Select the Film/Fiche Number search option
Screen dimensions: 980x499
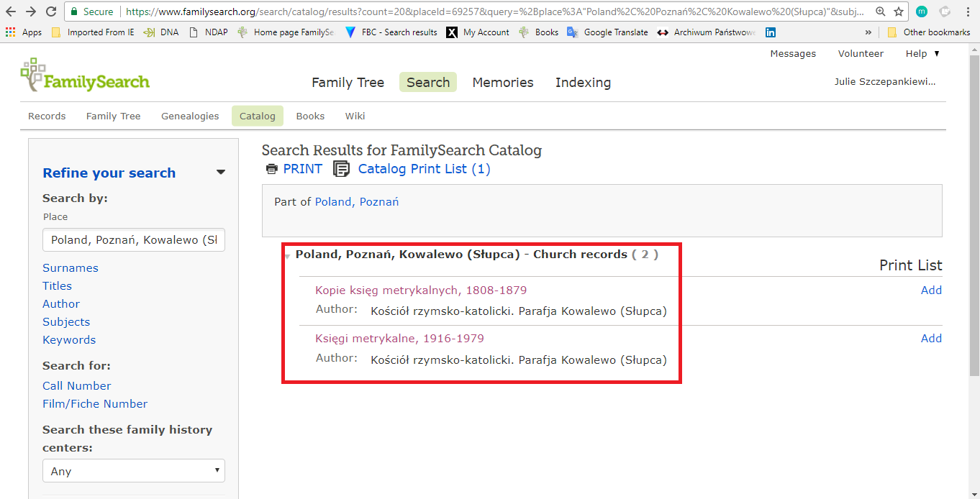tap(95, 404)
